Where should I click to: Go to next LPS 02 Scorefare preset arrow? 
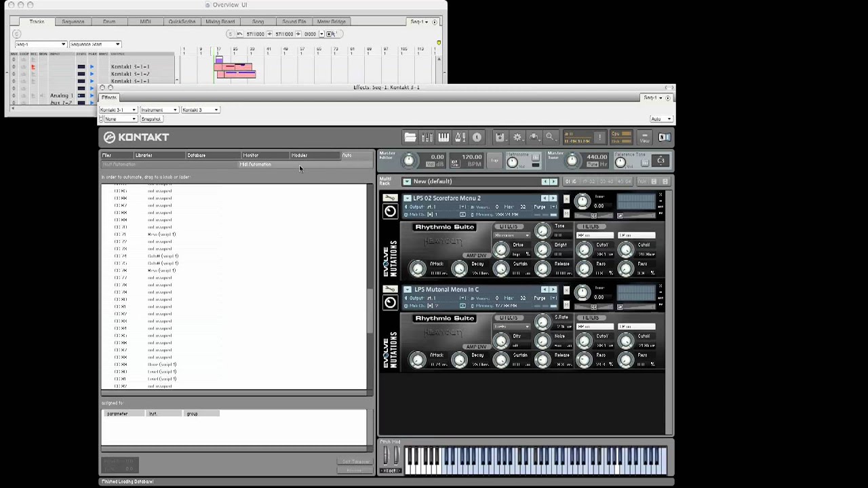coord(553,199)
